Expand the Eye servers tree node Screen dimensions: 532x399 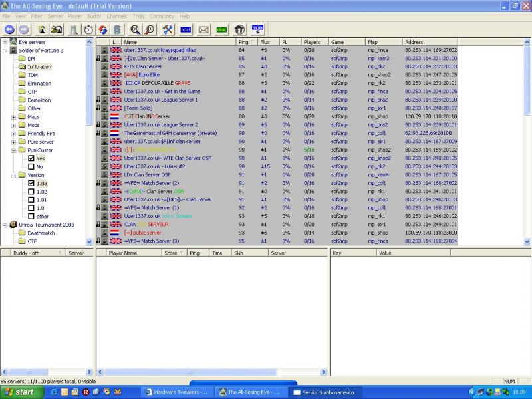5,42
